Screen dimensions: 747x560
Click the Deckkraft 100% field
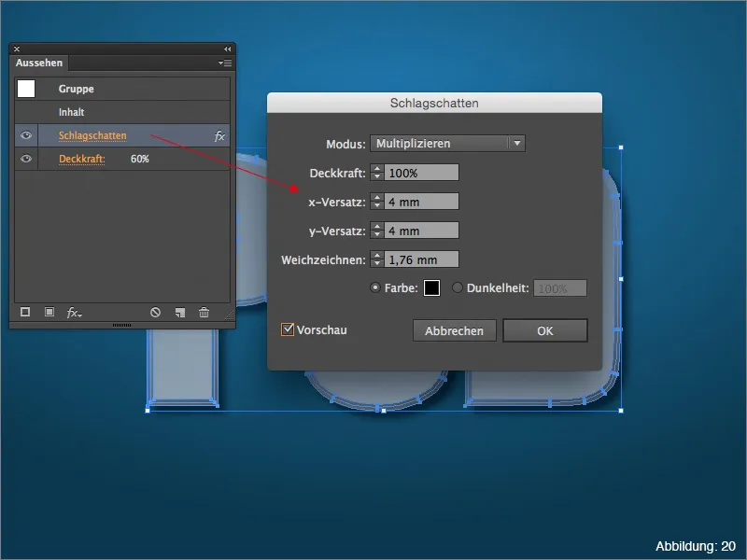coord(422,173)
